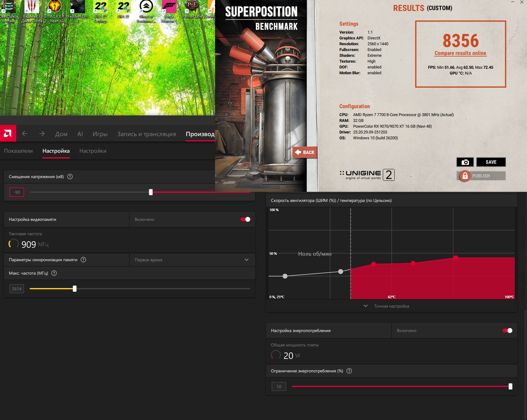Click the voltage offset slider handle
527x420 pixels.
point(151,192)
